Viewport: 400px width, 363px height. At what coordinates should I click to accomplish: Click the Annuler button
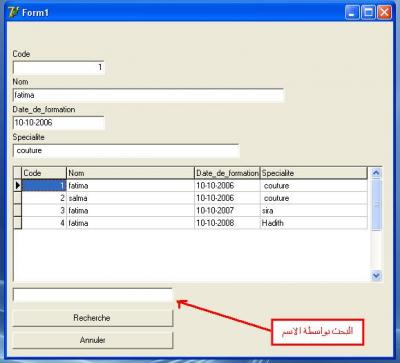[93, 340]
